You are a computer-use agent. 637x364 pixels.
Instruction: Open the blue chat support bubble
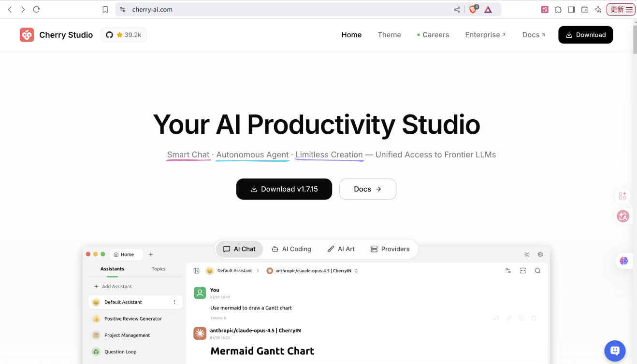coord(615,350)
